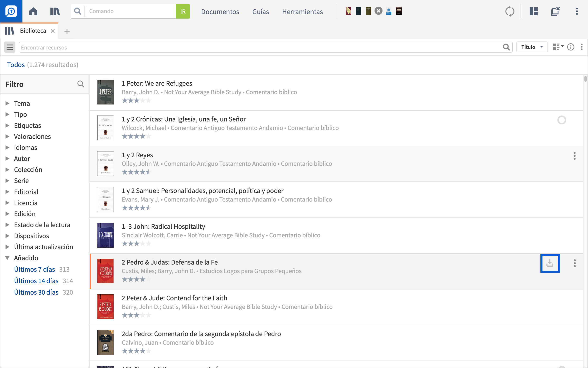588x368 pixels.
Task: Expand the Tema filter
Action: click(7, 103)
